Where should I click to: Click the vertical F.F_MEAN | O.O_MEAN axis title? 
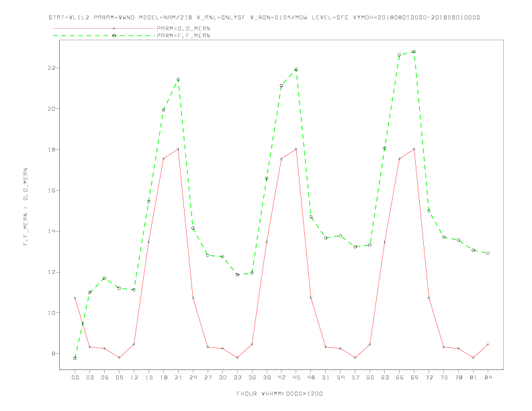(26, 207)
